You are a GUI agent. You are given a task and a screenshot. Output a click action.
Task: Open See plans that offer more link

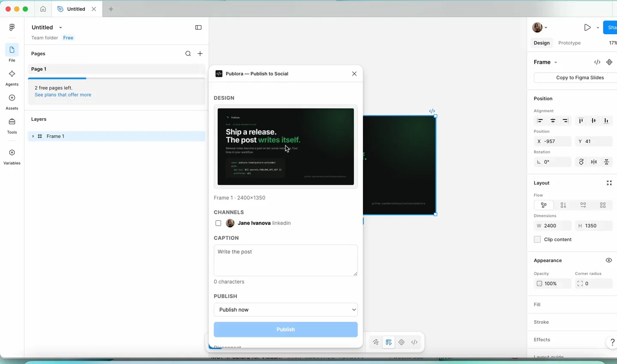63,95
